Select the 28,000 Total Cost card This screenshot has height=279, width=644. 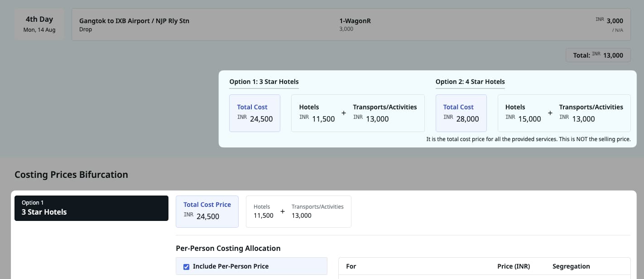461,113
